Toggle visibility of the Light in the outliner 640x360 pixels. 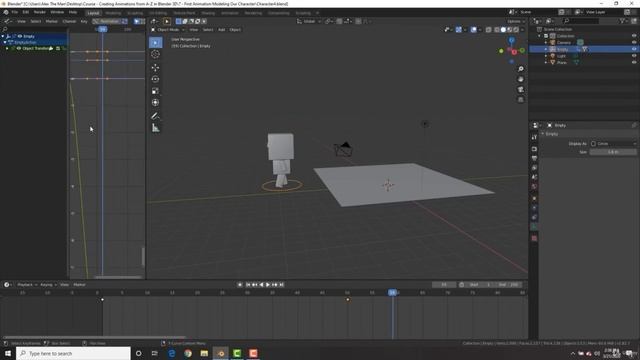(634, 56)
